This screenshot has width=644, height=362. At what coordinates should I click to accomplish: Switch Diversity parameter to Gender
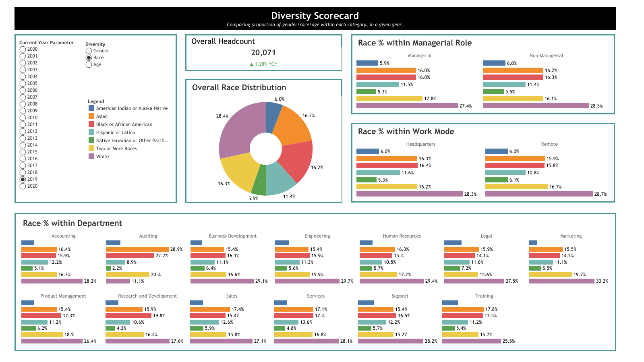point(89,51)
